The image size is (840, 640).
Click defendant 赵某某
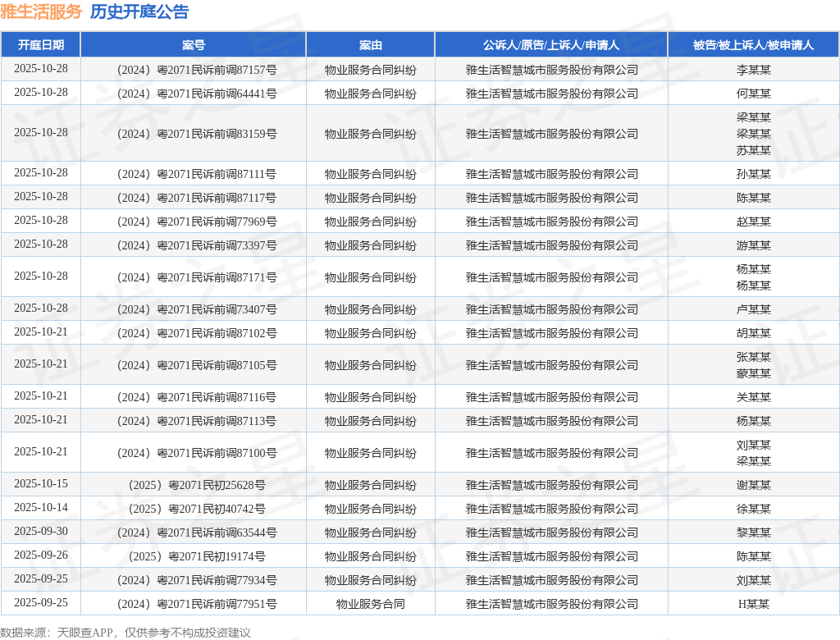pyautogui.click(x=753, y=222)
